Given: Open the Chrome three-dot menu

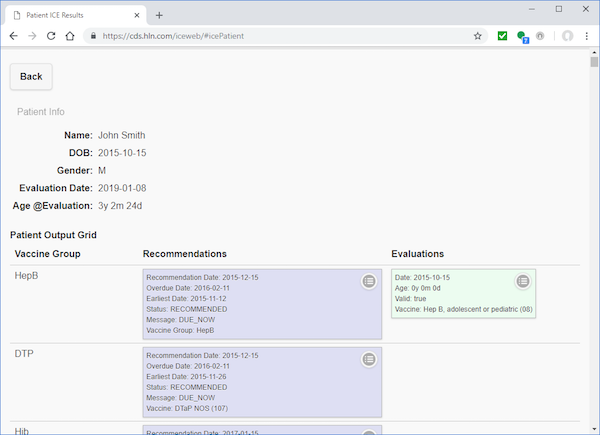Looking at the screenshot, I should [587, 36].
